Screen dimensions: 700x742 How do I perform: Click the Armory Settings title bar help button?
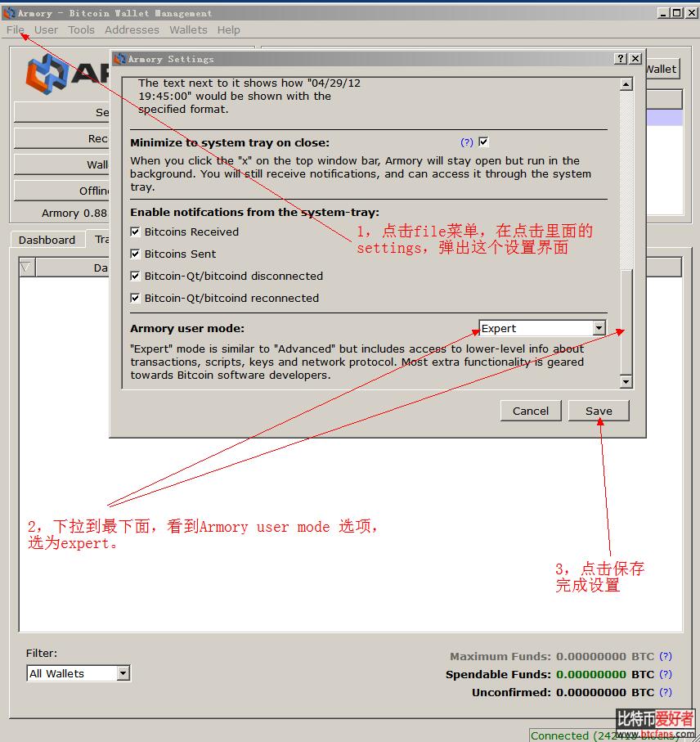tap(621, 59)
